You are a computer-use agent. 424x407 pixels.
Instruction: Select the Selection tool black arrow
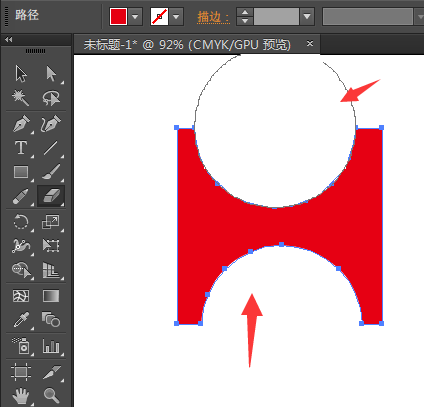[x=21, y=74]
